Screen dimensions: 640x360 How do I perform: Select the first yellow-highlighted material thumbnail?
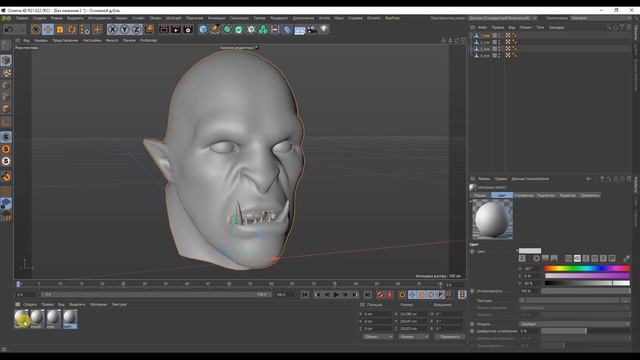point(21,318)
